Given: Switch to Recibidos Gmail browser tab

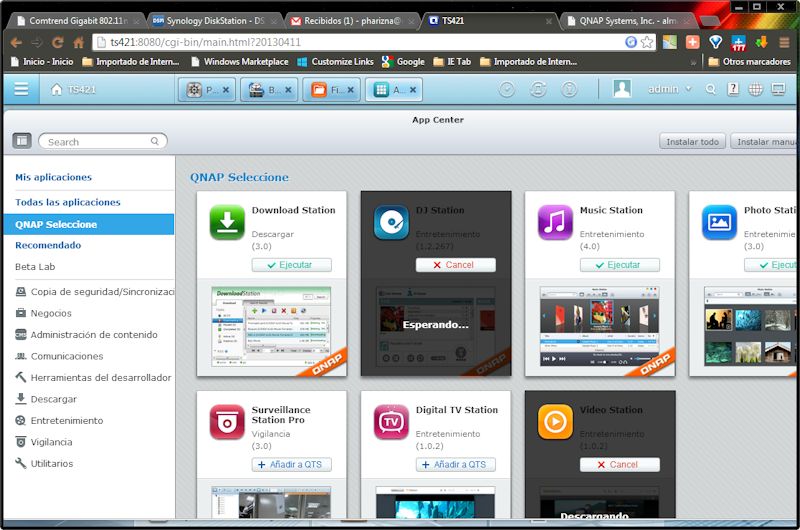Looking at the screenshot, I should coord(352,21).
